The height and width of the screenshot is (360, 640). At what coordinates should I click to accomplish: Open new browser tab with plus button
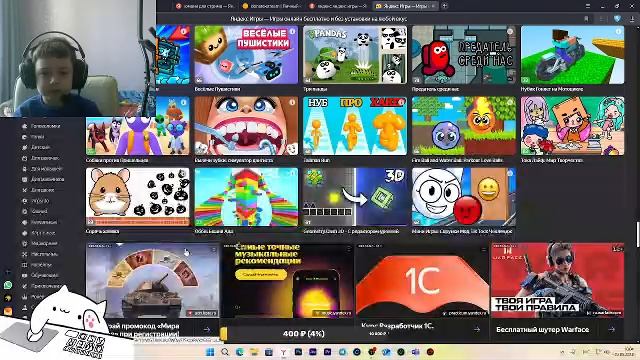[444, 6]
